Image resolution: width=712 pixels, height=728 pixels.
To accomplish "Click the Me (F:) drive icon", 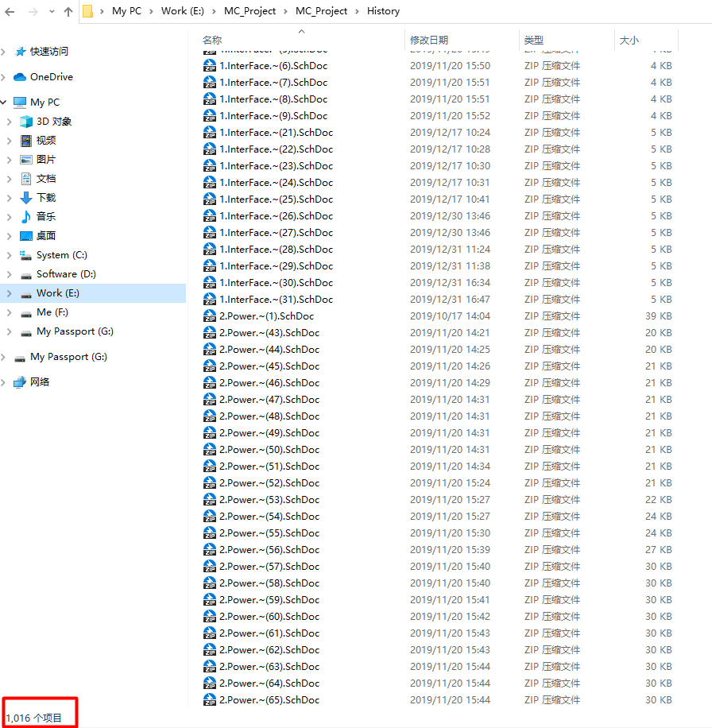I will [x=26, y=313].
